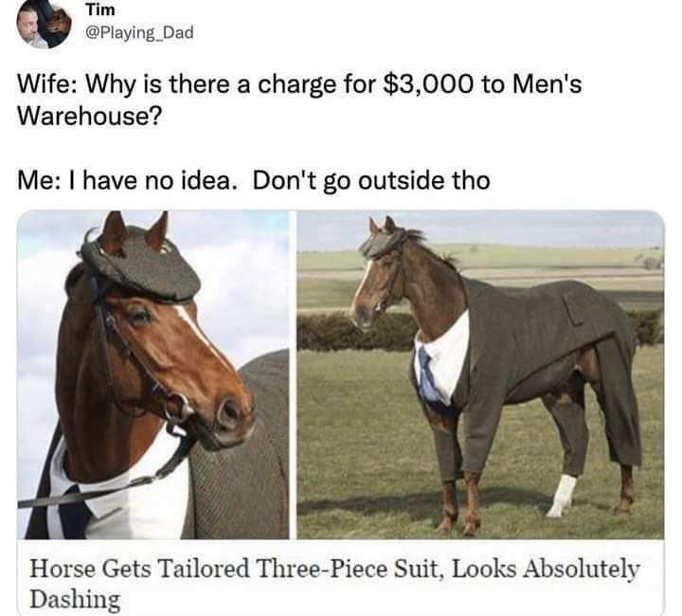Open the @Playing_Dad handle

click(139, 32)
